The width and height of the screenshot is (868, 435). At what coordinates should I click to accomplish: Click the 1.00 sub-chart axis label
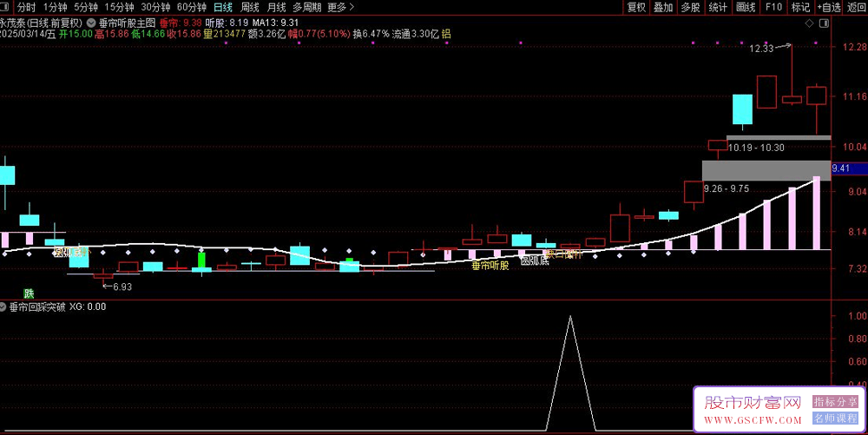857,316
